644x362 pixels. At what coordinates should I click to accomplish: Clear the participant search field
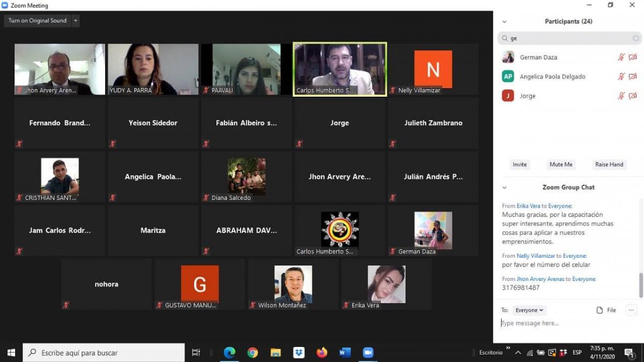(635, 39)
